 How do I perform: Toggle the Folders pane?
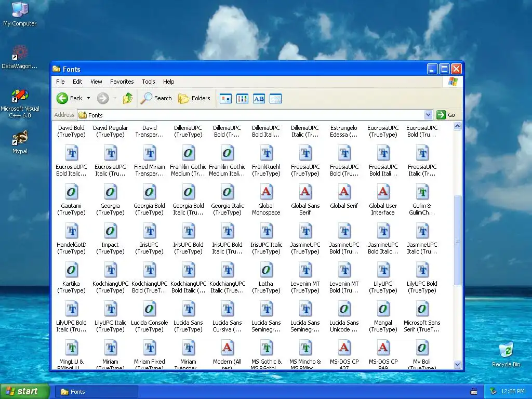tap(194, 98)
